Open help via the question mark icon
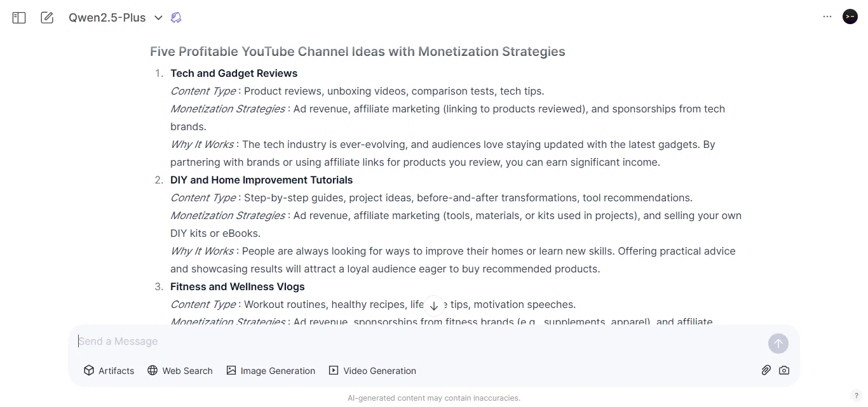868x407 pixels. coord(857,395)
